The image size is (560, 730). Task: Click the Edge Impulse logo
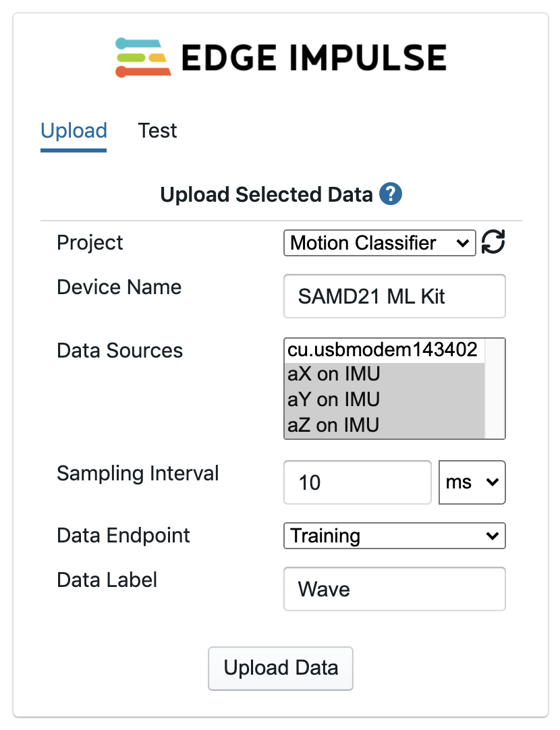click(281, 57)
